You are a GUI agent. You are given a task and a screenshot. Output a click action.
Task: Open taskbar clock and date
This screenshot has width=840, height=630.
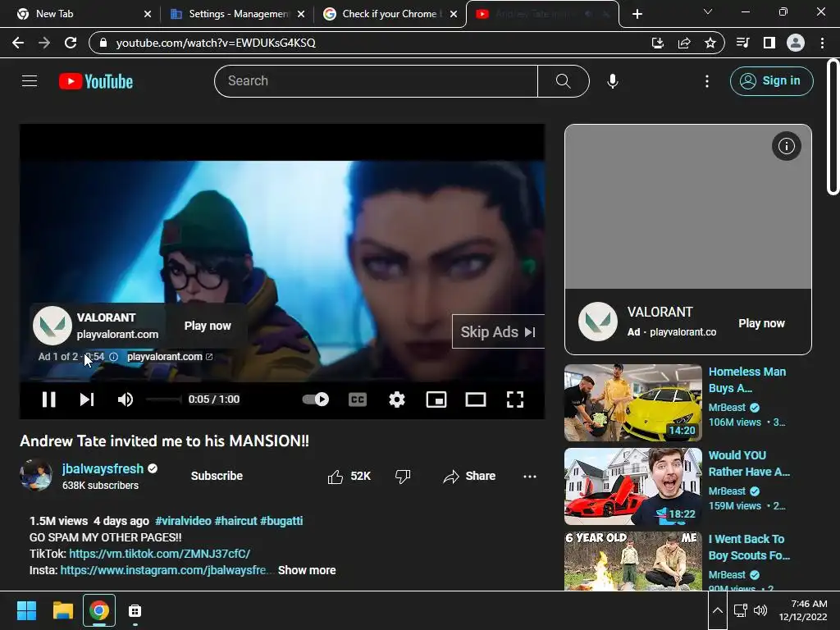click(802, 610)
